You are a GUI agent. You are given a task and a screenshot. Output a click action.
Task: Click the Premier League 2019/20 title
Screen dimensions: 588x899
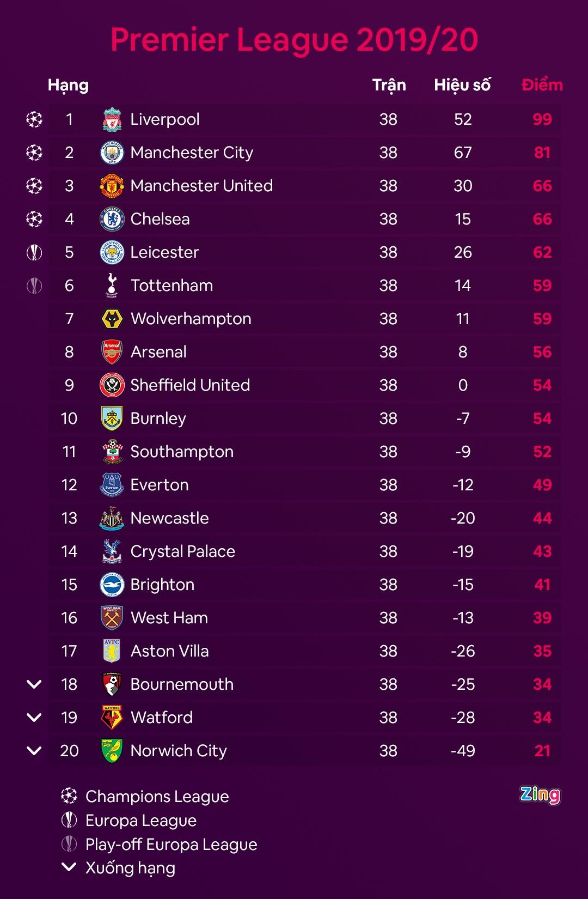[294, 39]
